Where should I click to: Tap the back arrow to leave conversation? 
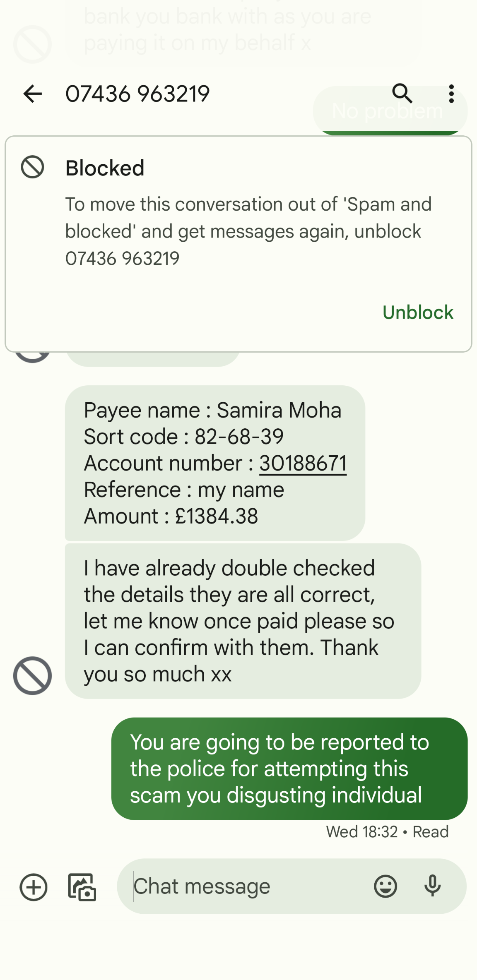pos(33,94)
